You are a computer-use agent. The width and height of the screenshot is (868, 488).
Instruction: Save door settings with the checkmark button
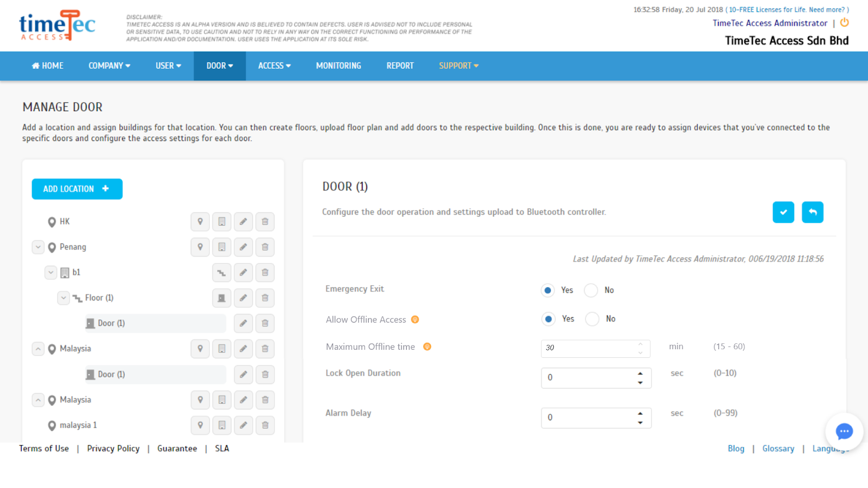783,212
